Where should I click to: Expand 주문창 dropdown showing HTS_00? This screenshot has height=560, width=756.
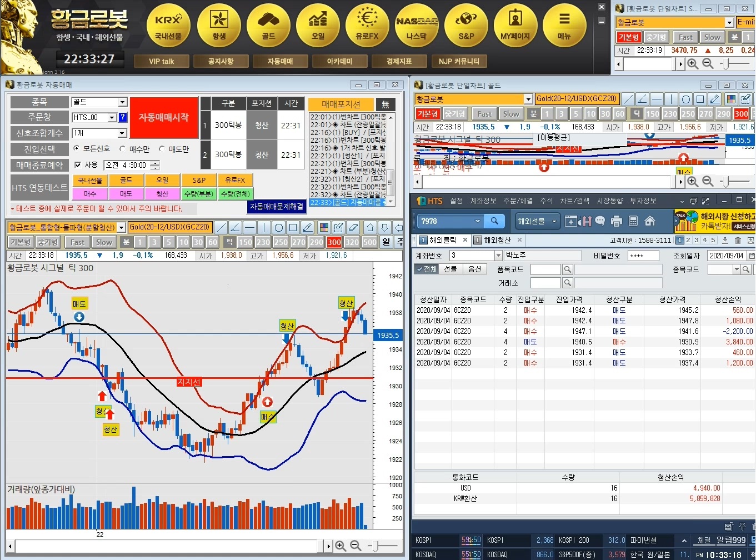coord(112,117)
